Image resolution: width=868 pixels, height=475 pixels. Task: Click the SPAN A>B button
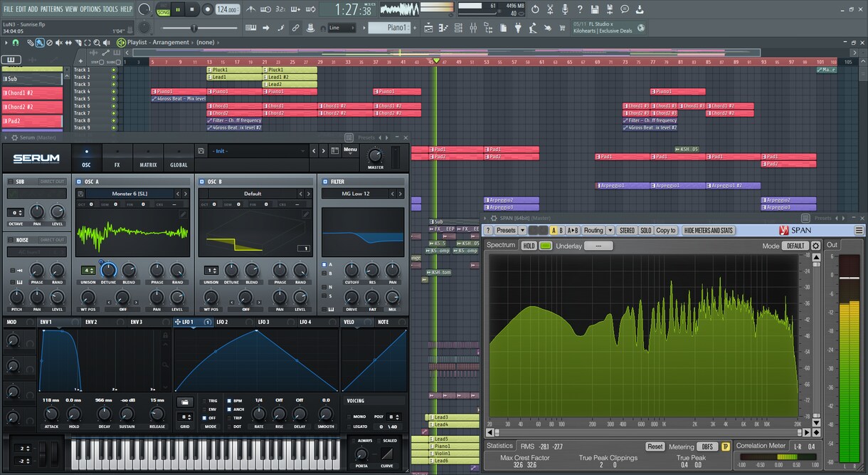tap(573, 231)
